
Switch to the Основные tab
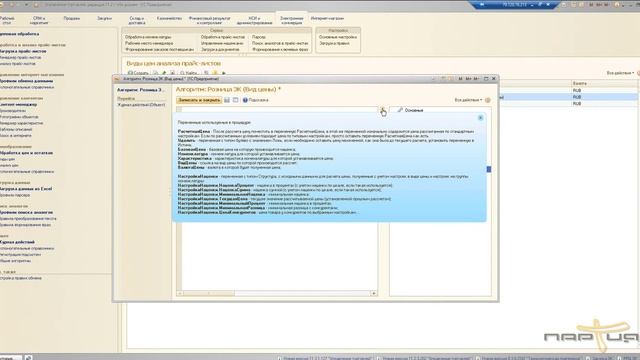[x=411, y=110]
